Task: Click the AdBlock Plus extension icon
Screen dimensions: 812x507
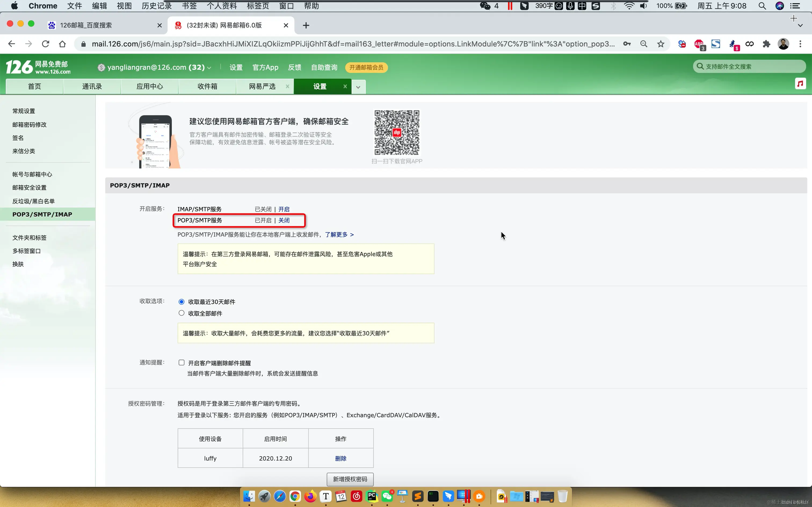Action: 699,44
